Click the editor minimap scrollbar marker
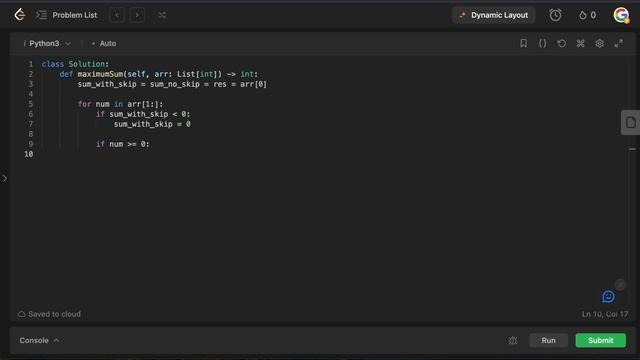The width and height of the screenshot is (640, 360). click(x=632, y=149)
